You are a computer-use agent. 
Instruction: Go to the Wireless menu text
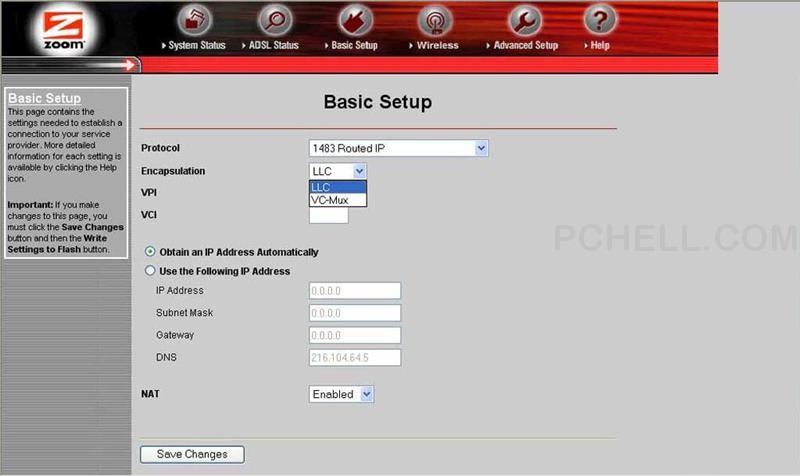click(x=437, y=45)
